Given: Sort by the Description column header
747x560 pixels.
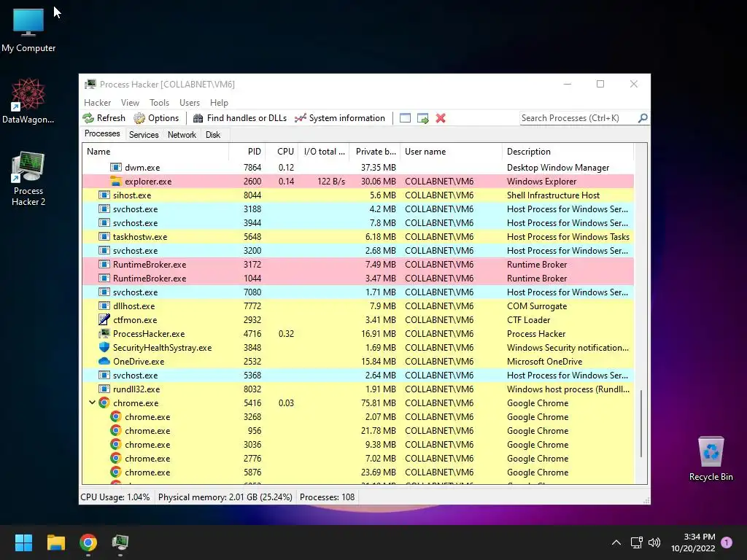Looking at the screenshot, I should (x=568, y=152).
